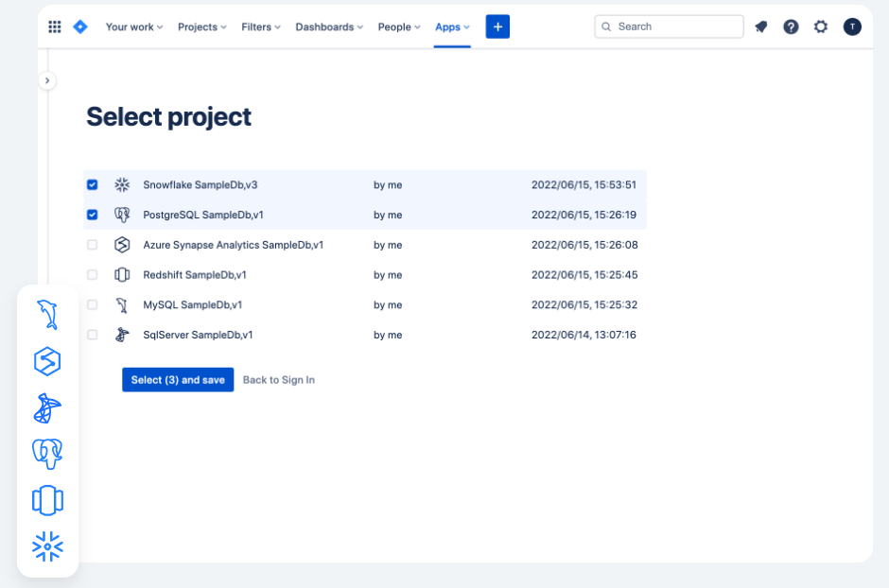Click the user profile avatar
The image size is (889, 588).
pyautogui.click(x=852, y=27)
